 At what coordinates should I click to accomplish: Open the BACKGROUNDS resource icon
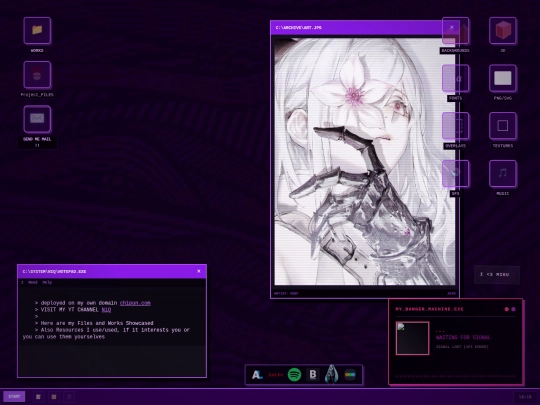[455, 31]
